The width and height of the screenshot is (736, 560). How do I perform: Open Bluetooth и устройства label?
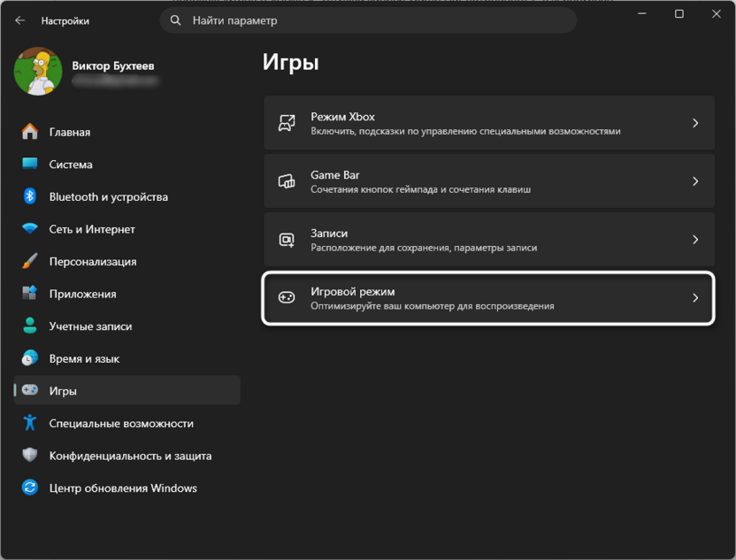(x=109, y=197)
